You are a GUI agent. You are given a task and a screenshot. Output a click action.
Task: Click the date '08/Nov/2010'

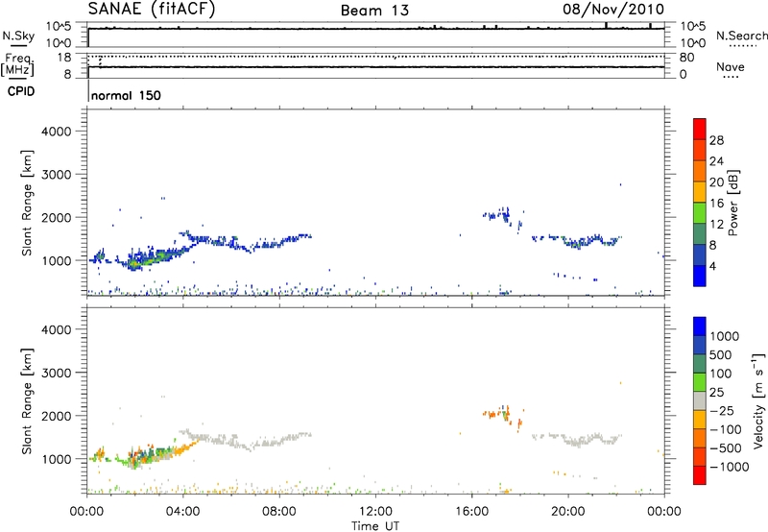(613, 10)
